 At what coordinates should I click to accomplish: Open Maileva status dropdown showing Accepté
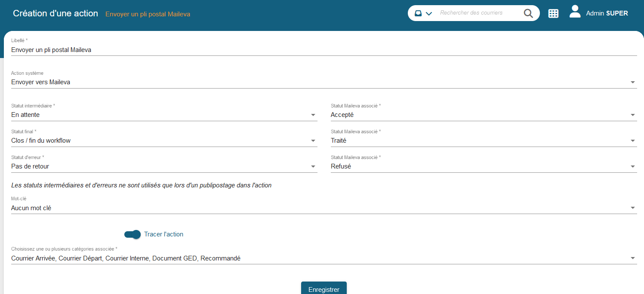(x=484, y=115)
